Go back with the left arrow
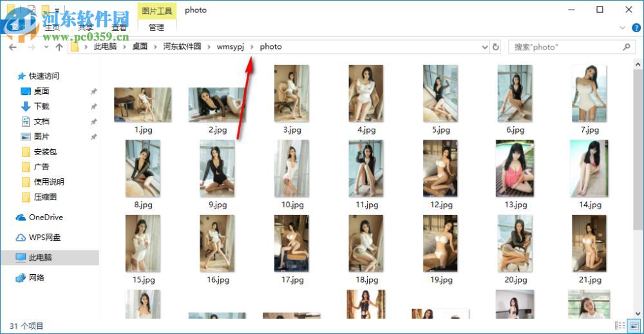This screenshot has height=334, width=644. (x=13, y=47)
